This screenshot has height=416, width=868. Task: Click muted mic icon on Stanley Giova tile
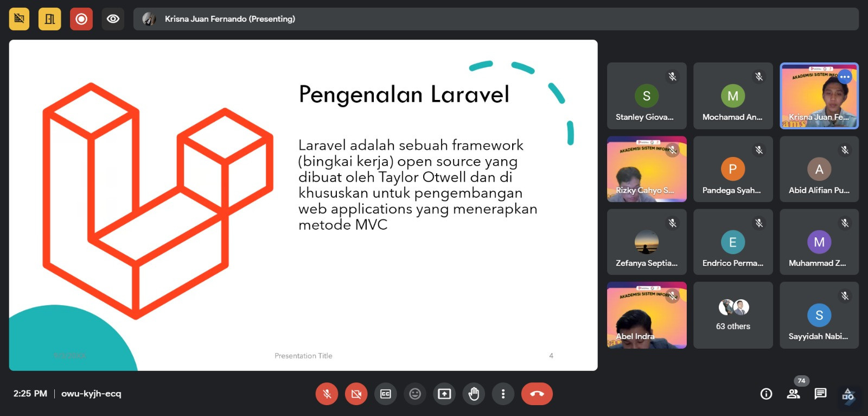pyautogui.click(x=673, y=77)
